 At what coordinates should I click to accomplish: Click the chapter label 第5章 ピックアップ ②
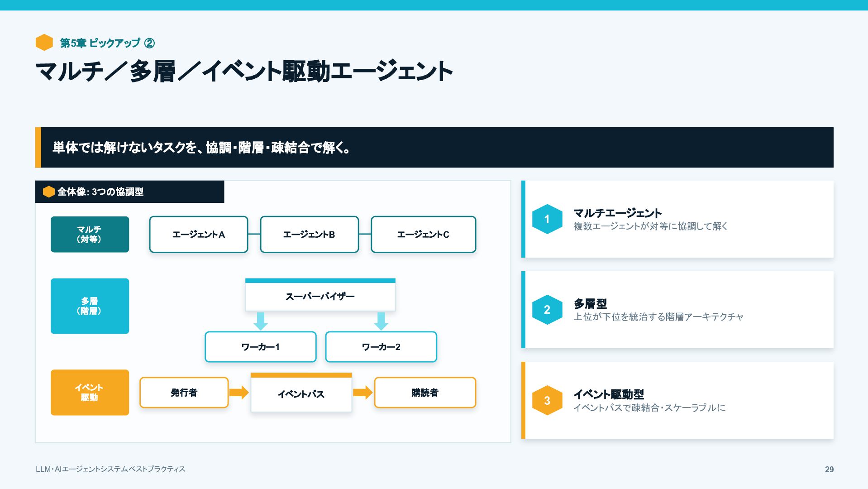coord(107,43)
